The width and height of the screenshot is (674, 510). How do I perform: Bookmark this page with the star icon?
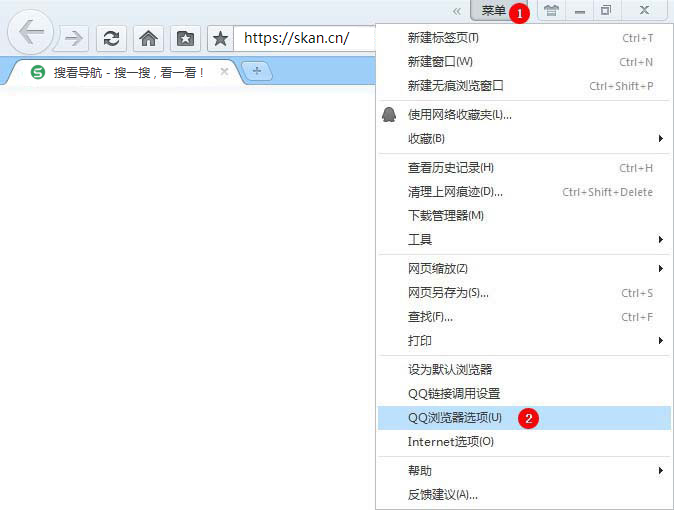click(x=221, y=38)
